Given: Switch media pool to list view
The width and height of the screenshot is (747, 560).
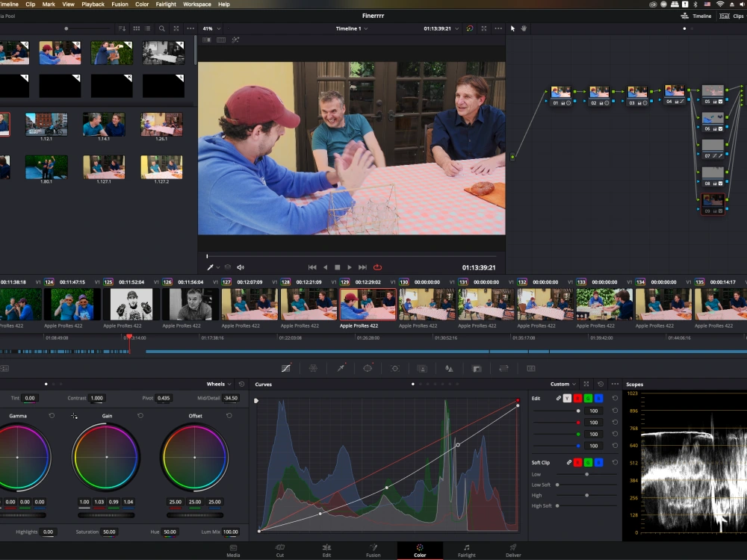Looking at the screenshot, I should tap(148, 28).
